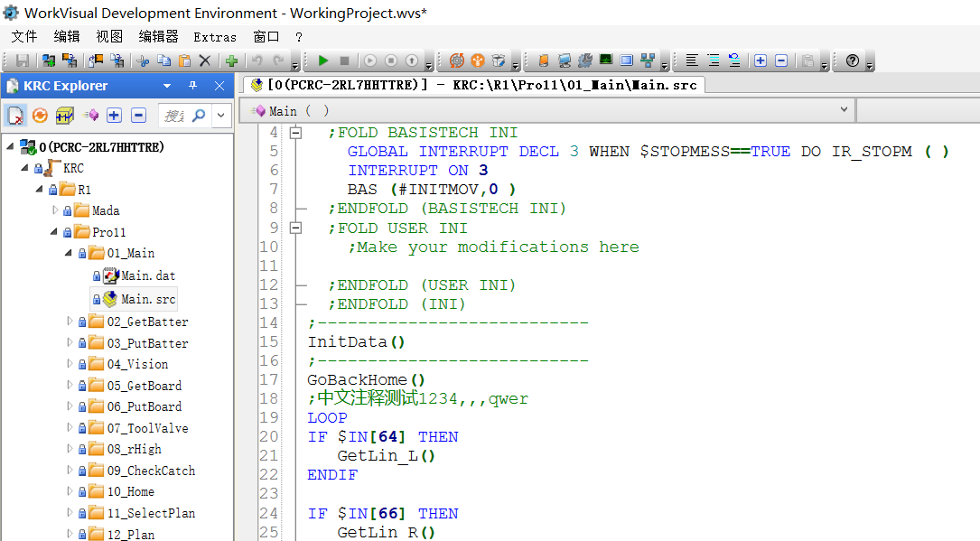The image size is (980, 541).
Task: Click the gear and wrench icon
Action: point(585,61)
